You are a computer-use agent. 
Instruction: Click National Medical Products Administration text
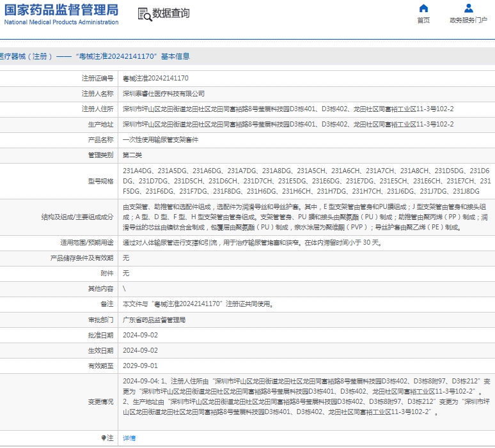click(x=61, y=22)
